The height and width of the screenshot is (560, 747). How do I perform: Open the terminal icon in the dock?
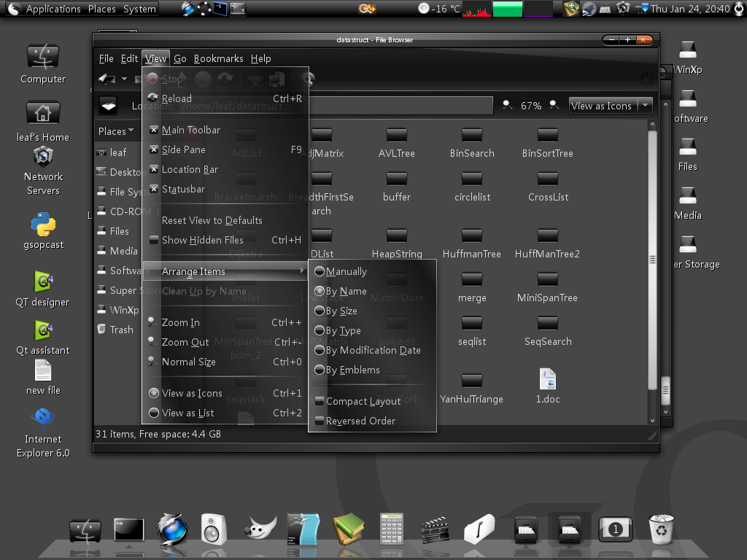click(128, 529)
